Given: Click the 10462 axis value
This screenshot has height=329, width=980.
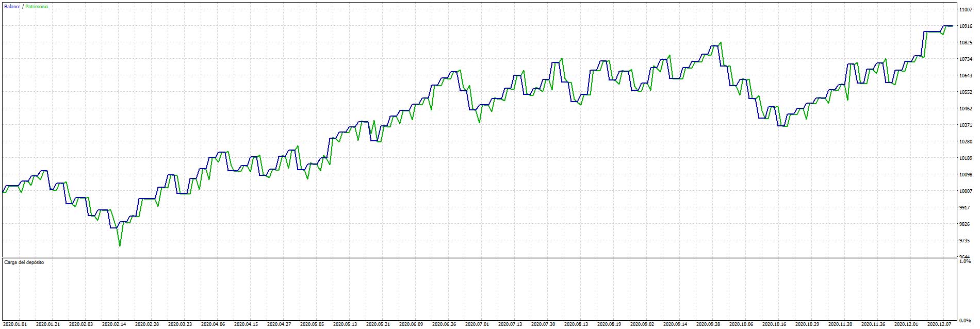Looking at the screenshot, I should (x=966, y=109).
